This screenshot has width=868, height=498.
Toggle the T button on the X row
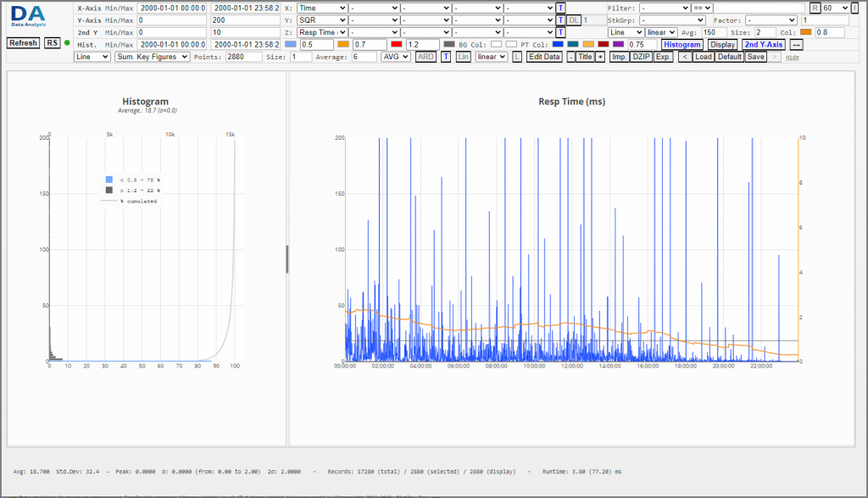tap(561, 8)
